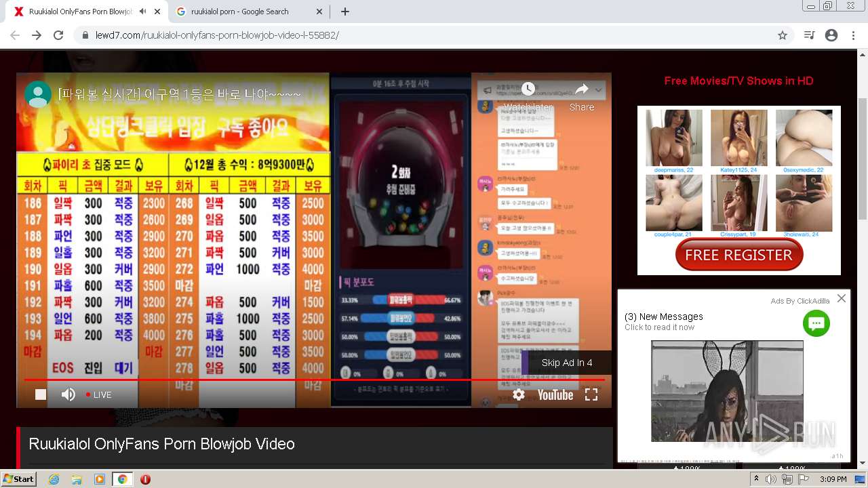
Task: Read the (3) New Messages notification
Action: [664, 317]
